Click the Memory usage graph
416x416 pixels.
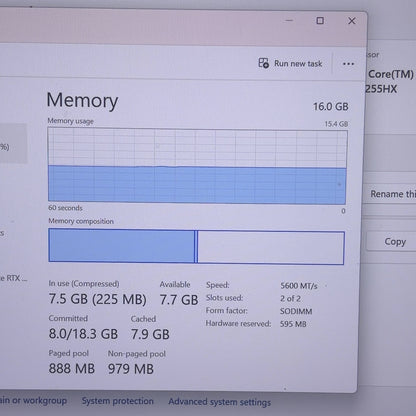[x=197, y=167]
